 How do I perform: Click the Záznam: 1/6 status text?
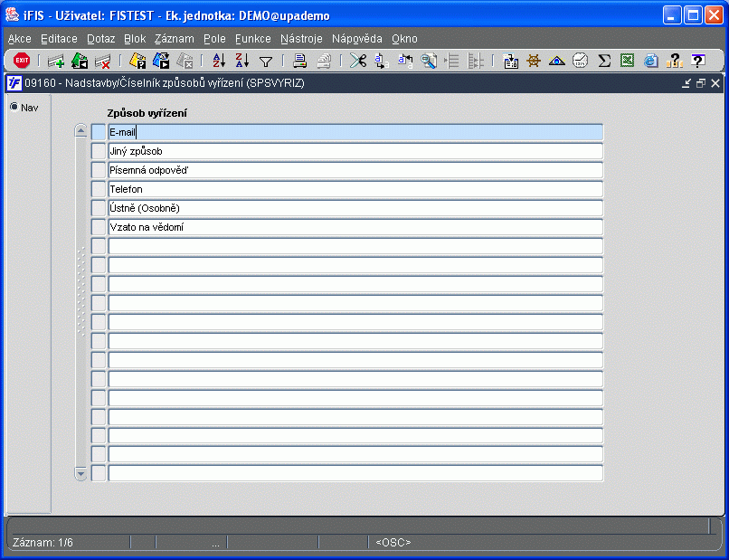click(x=43, y=542)
